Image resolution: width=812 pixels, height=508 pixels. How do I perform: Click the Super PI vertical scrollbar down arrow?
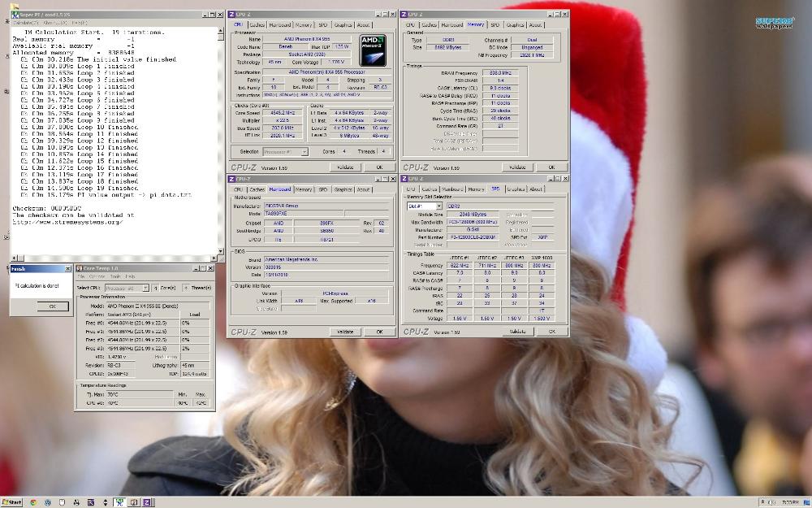(221, 251)
